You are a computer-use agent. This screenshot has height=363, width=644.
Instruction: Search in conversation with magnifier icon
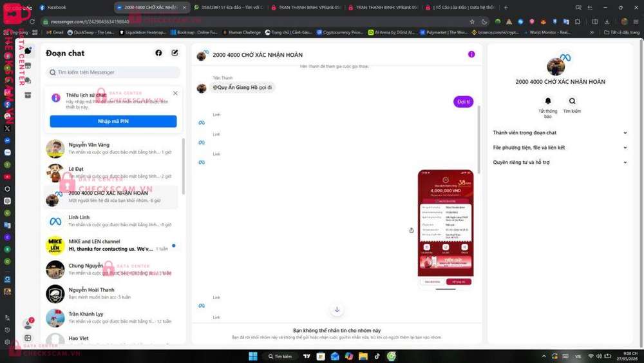point(572,101)
